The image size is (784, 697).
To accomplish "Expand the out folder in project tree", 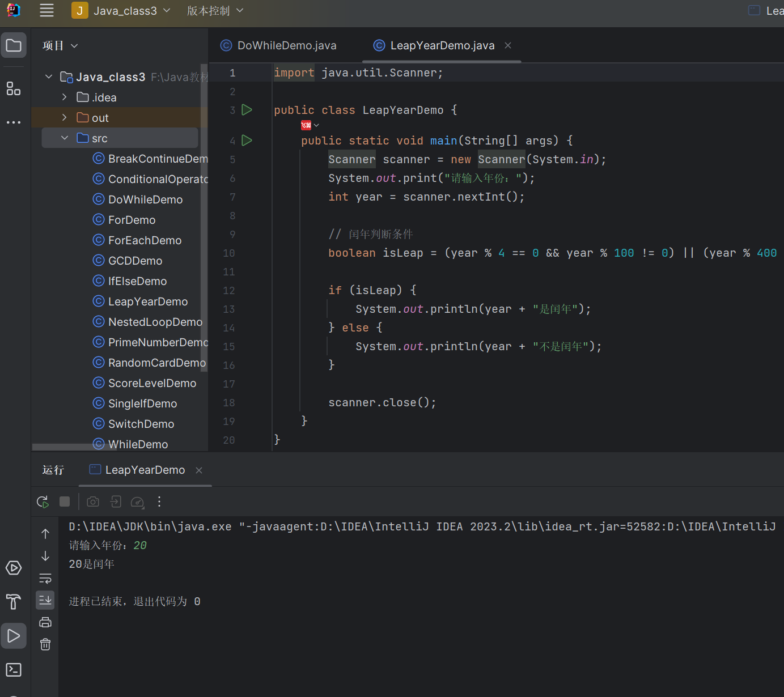I will (x=65, y=118).
